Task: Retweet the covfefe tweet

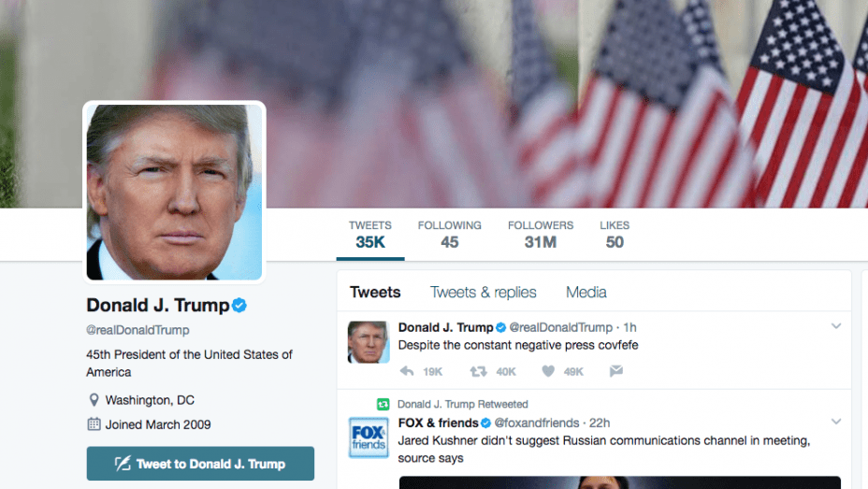Action: tap(478, 371)
